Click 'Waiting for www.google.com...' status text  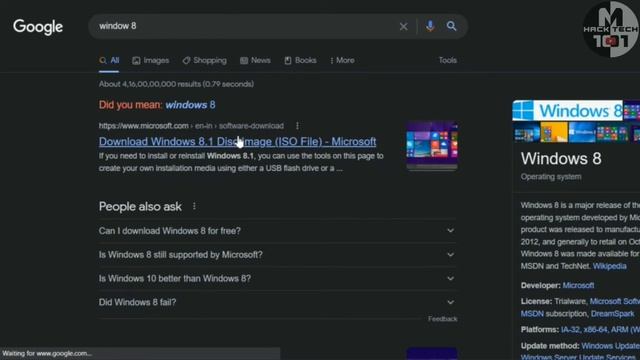(47, 353)
